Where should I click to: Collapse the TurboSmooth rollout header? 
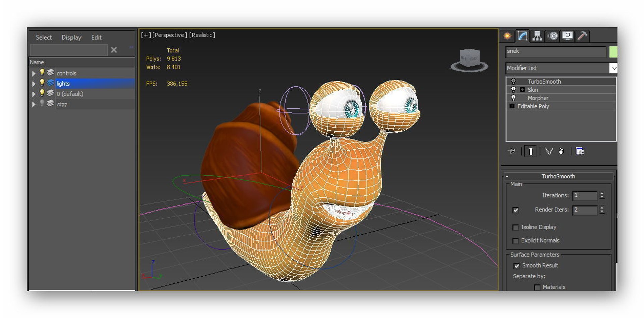point(558,176)
